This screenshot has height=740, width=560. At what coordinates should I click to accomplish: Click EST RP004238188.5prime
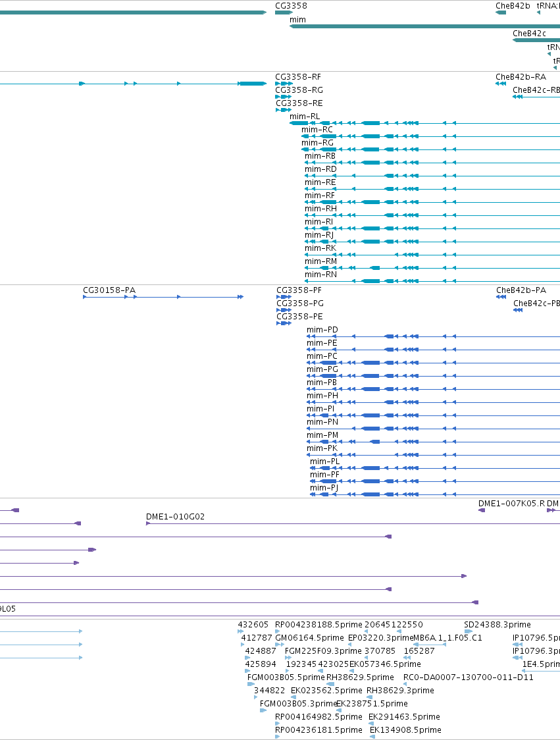pos(319,625)
